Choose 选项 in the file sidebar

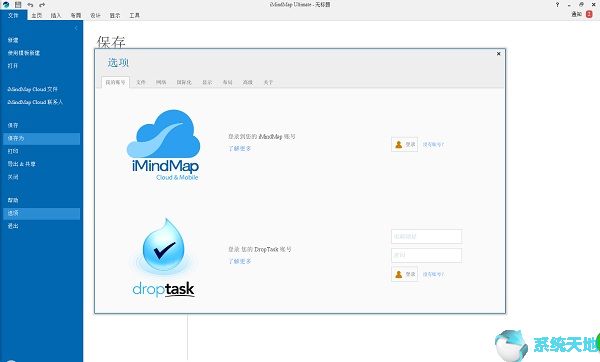pyautogui.click(x=41, y=213)
